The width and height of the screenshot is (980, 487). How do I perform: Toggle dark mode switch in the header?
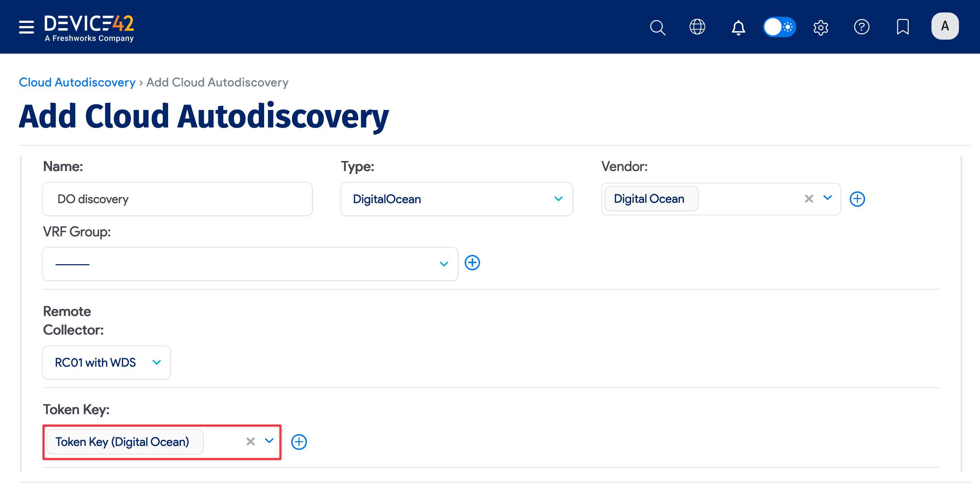point(779,27)
